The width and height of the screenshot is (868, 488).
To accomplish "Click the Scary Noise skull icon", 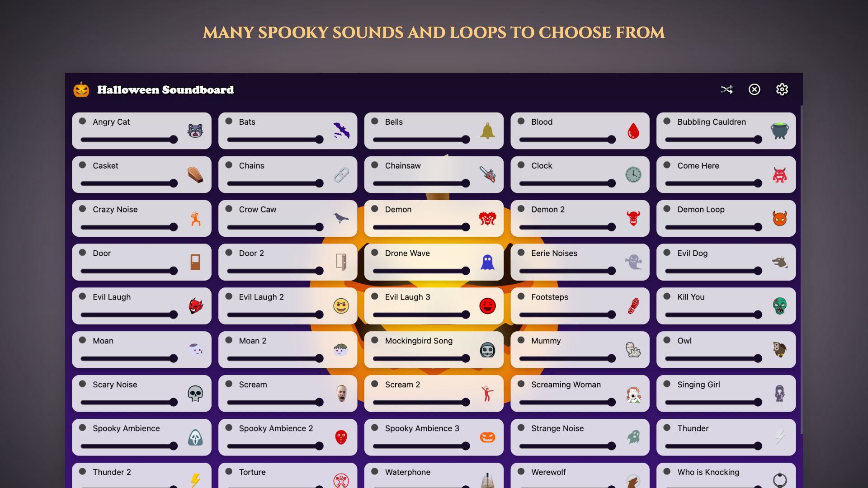I will pos(195,394).
